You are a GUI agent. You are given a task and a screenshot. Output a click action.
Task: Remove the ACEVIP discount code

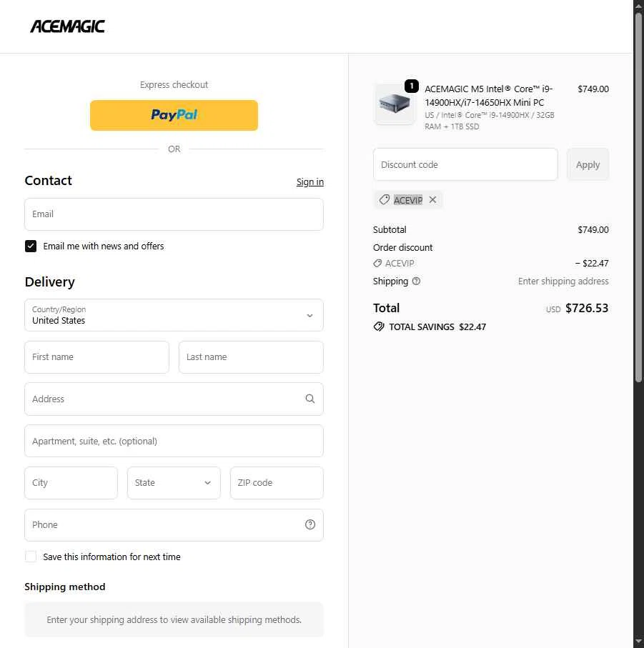click(x=432, y=200)
